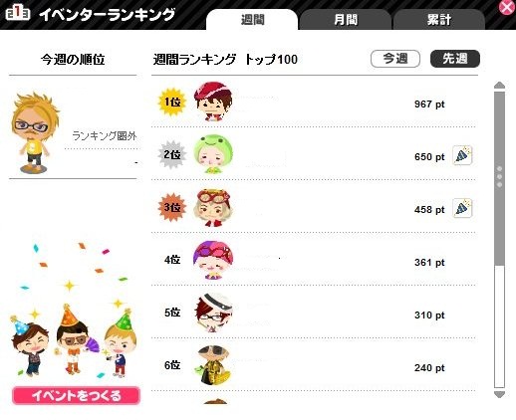Viewport: 516px width, 420px height.
Task: Select the 6th place gold outfit avatar
Action: click(x=213, y=365)
